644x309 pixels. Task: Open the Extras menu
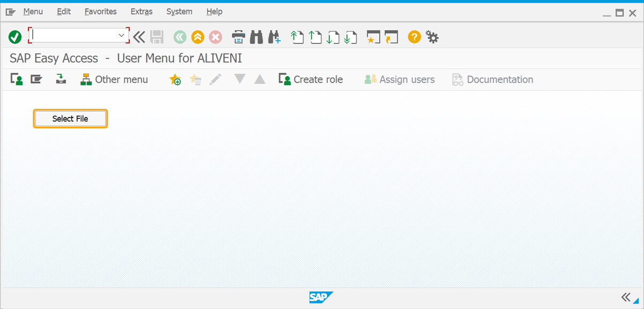[x=142, y=11]
